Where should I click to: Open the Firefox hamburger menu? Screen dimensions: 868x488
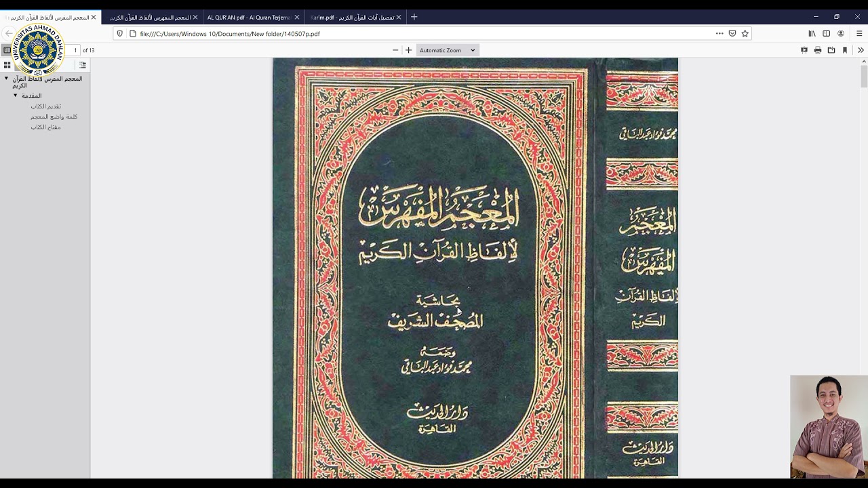tap(859, 33)
